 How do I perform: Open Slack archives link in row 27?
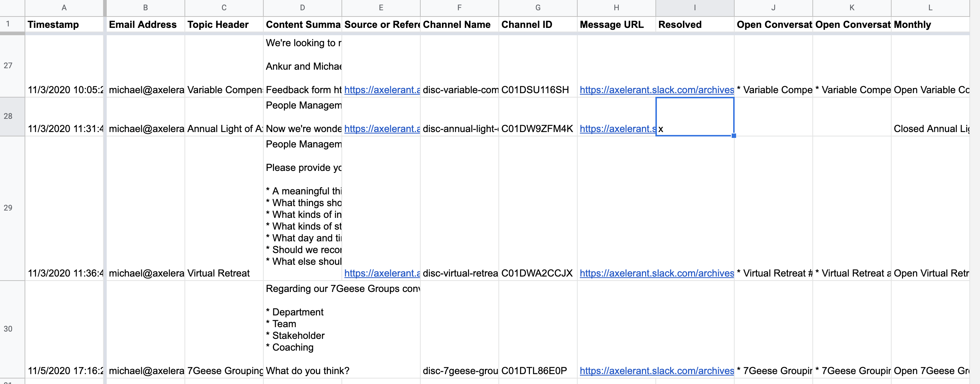(657, 90)
